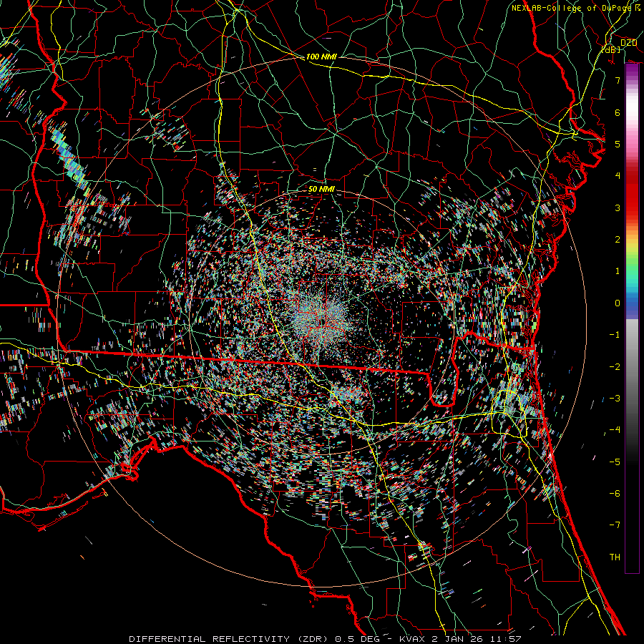Click the [dB] units label
This screenshot has height=644, width=644.
click(611, 49)
